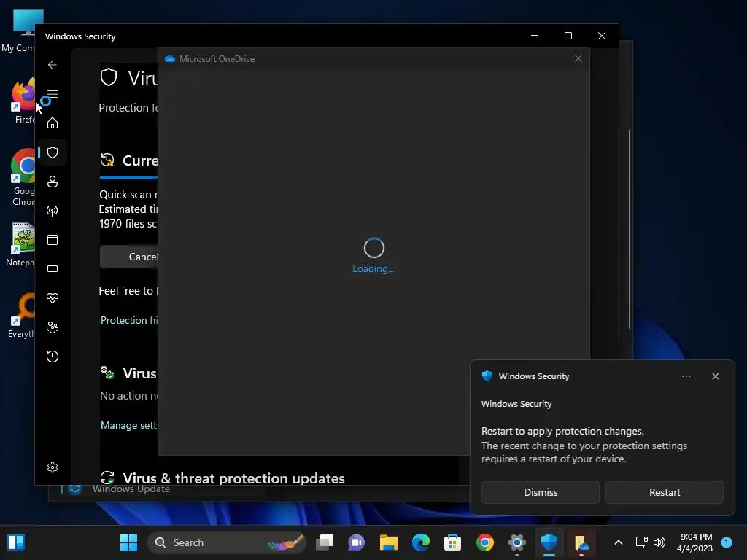Image resolution: width=747 pixels, height=560 pixels.
Task: Close the Windows Security toast notification
Action: 716,376
